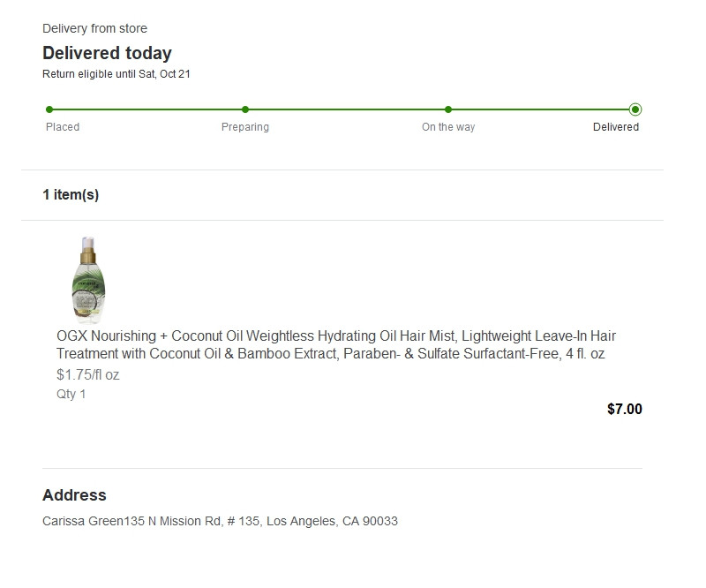Image resolution: width=706 pixels, height=588 pixels.
Task: Click the $7.00 item price
Action: (624, 409)
